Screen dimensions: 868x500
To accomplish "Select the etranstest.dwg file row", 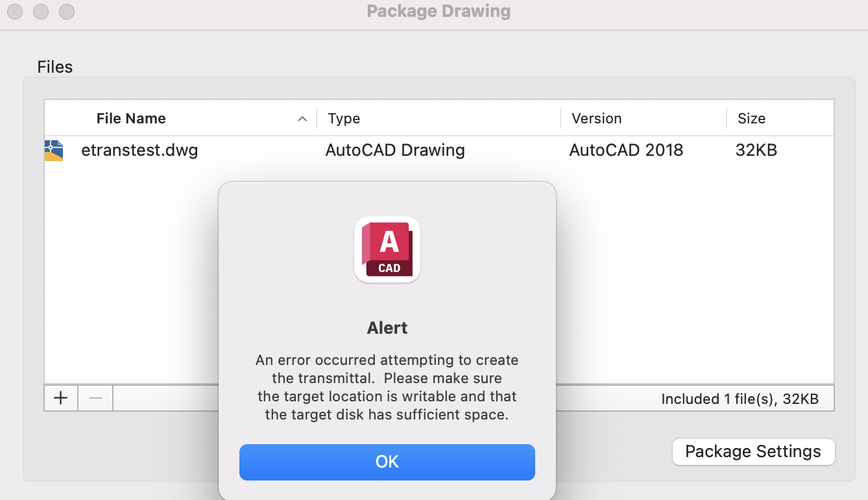I will click(x=139, y=150).
